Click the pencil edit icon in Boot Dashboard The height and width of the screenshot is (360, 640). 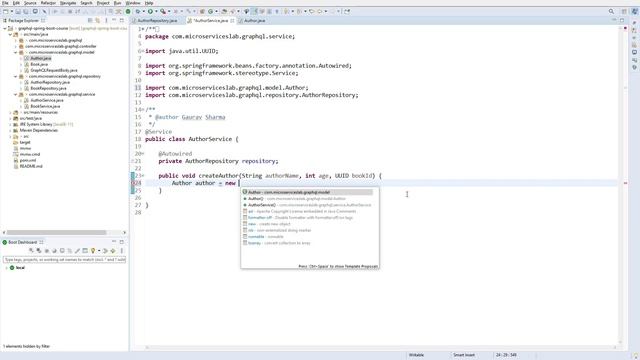(x=77, y=251)
